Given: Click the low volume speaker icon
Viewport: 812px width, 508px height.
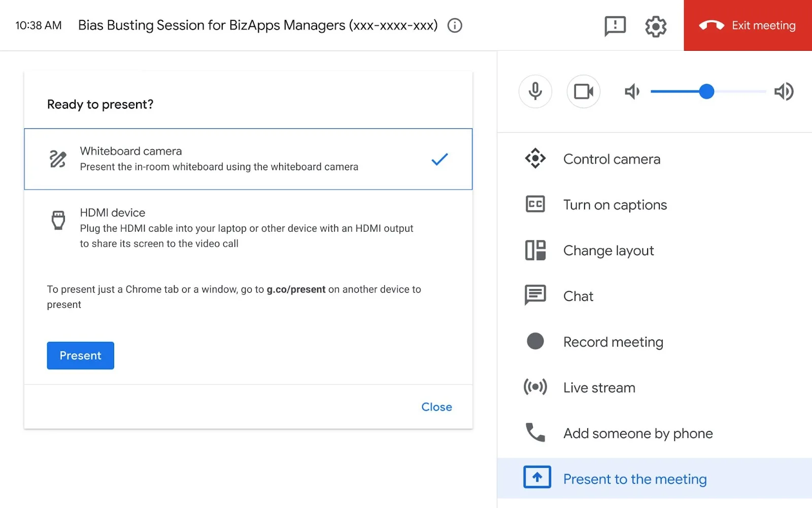Looking at the screenshot, I should pyautogui.click(x=631, y=92).
